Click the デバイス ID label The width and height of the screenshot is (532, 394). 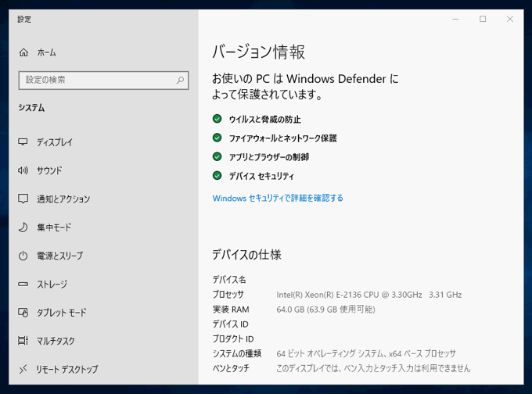click(x=230, y=324)
